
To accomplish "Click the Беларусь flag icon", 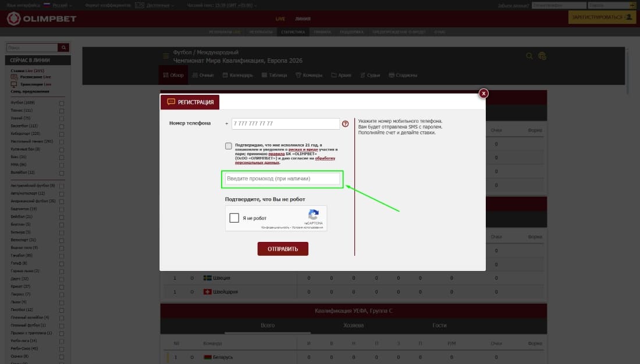I will click(207, 357).
